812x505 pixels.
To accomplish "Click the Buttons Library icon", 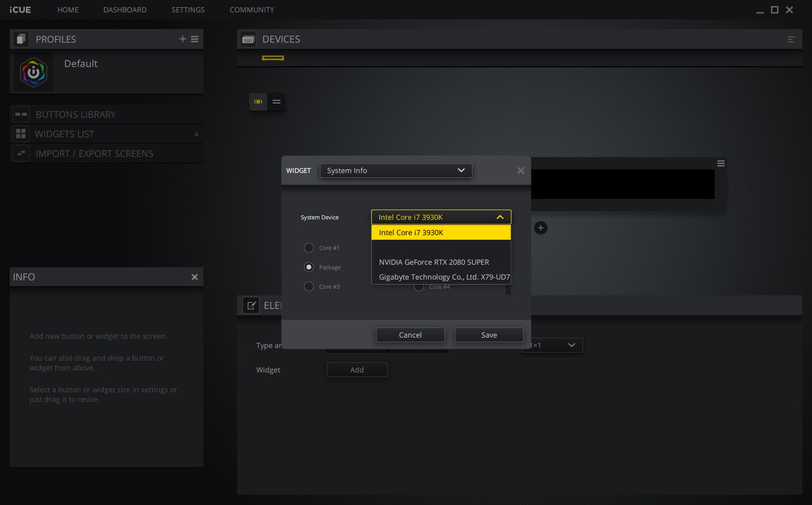I will point(21,114).
